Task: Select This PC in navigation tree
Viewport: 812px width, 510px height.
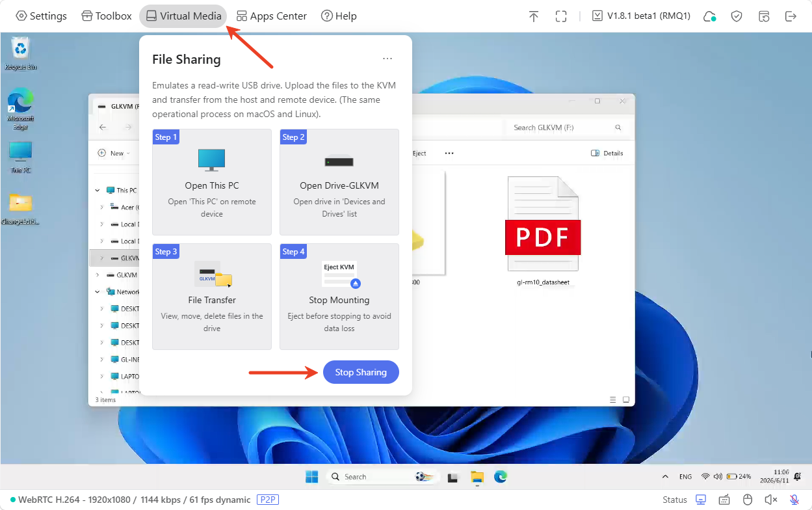Action: tap(122, 191)
